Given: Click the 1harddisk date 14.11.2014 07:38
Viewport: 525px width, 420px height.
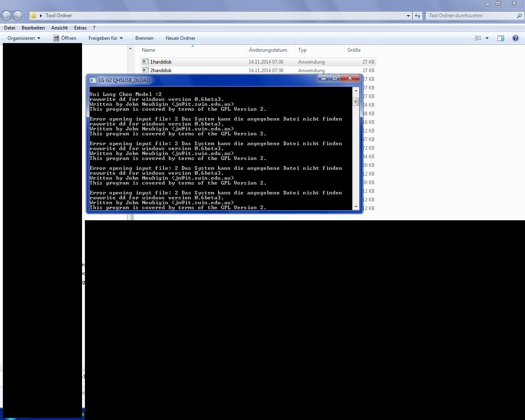Looking at the screenshot, I should click(266, 62).
